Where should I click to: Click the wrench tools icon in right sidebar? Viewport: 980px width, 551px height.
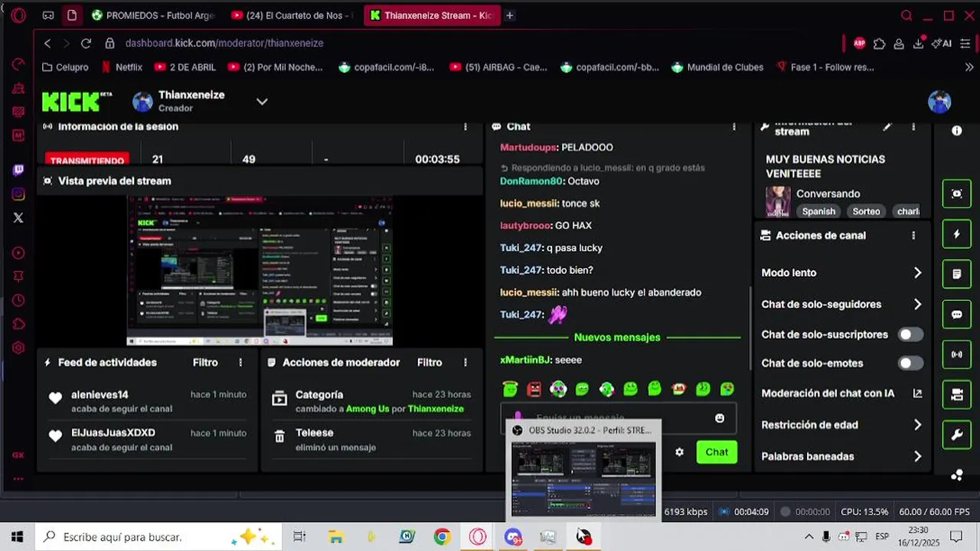(x=956, y=435)
